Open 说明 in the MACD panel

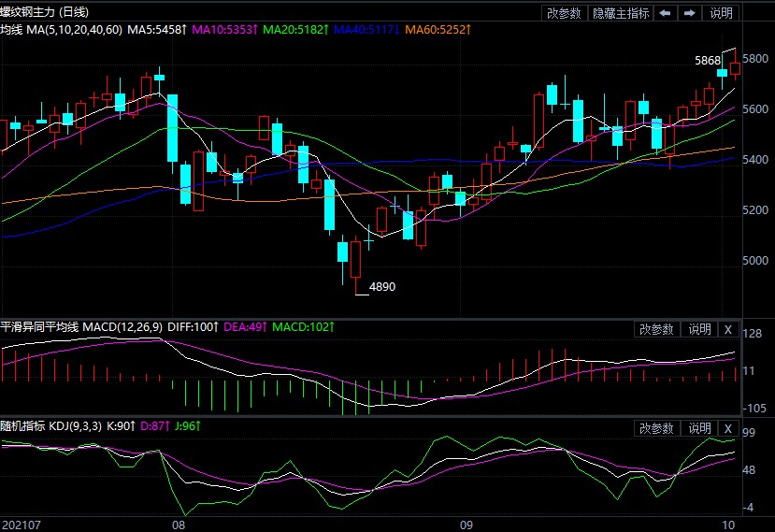pyautogui.click(x=699, y=329)
